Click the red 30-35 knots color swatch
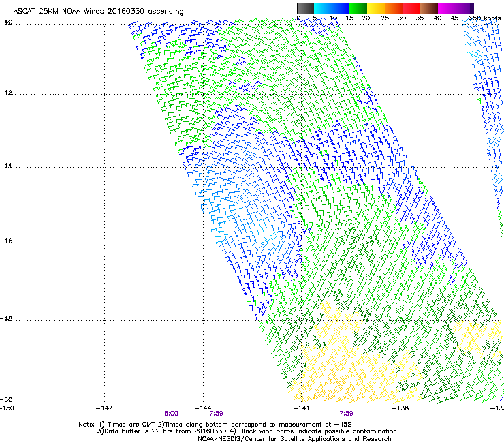Image resolution: width=504 pixels, height=443 pixels. [x=411, y=8]
